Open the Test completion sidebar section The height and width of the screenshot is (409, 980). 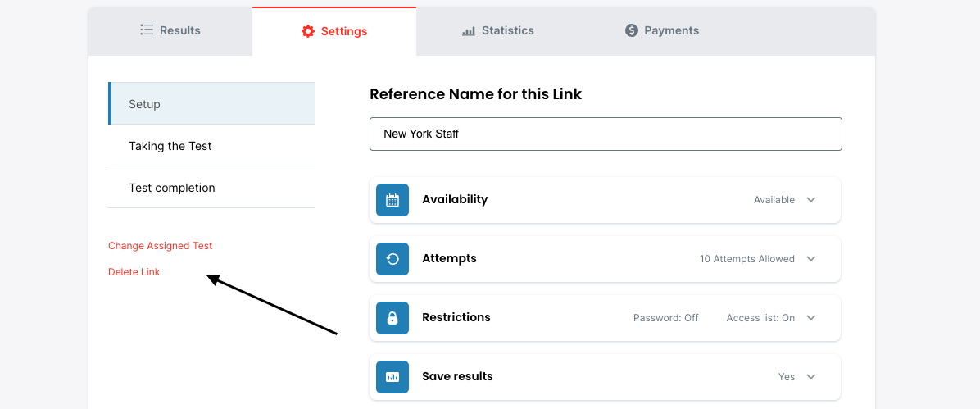172,188
